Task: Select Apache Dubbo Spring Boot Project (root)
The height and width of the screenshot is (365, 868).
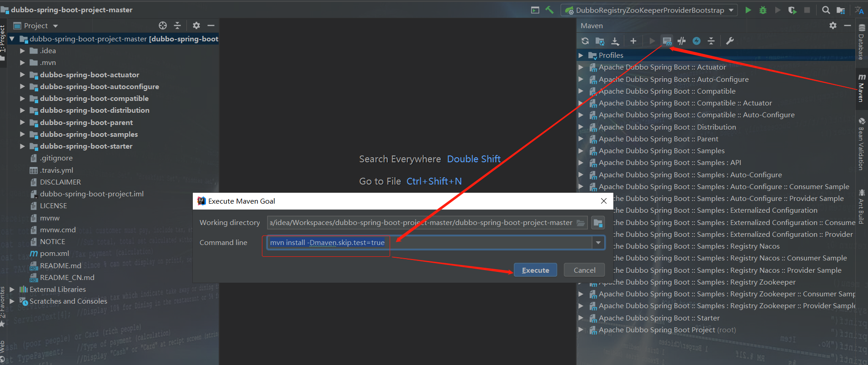Action: (667, 330)
